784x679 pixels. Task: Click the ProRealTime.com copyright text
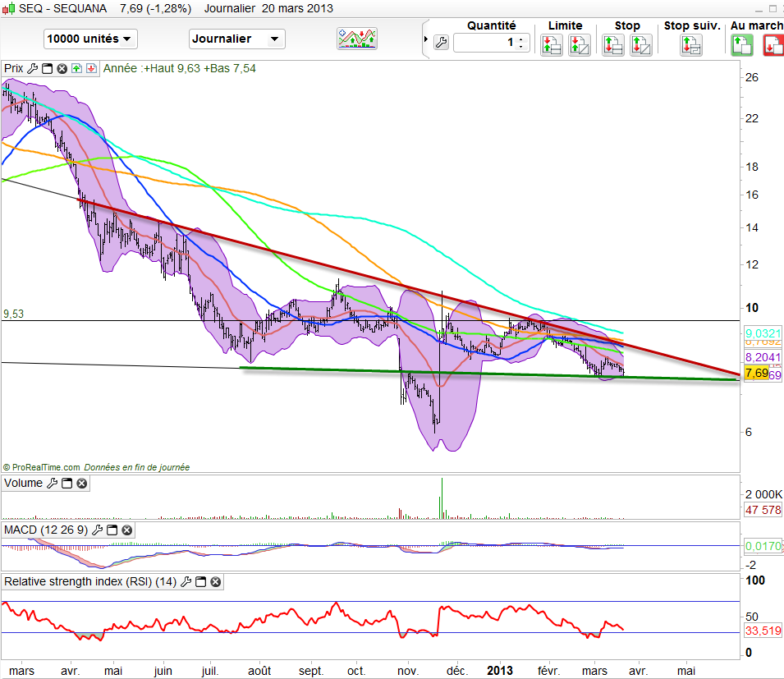click(x=42, y=467)
